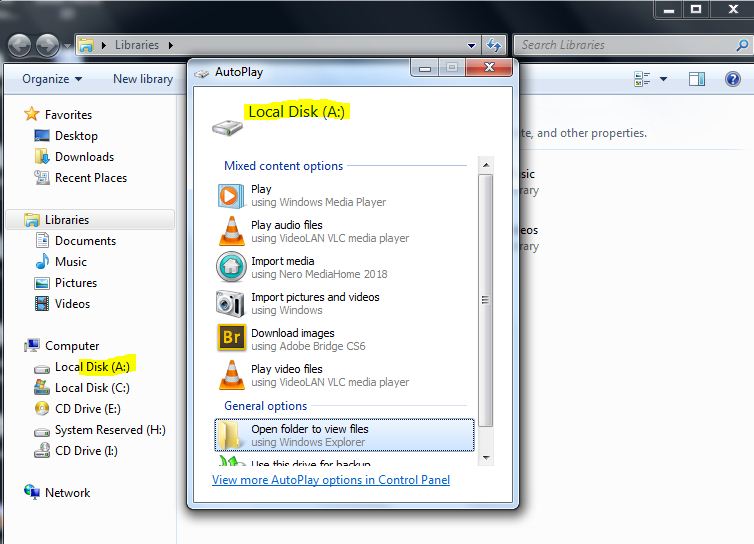Click New library in the toolbar
Viewport: 754px width, 544px height.
pyautogui.click(x=143, y=79)
